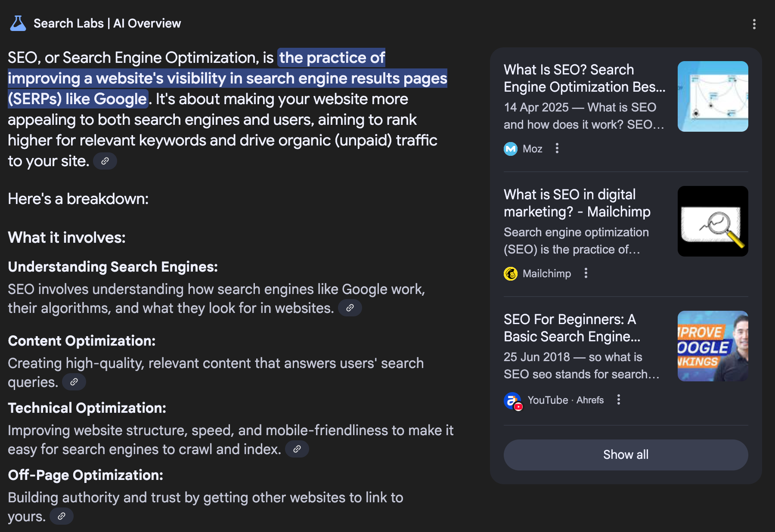
Task: Click the Ahrefs YouTube channel icon
Action: (513, 401)
